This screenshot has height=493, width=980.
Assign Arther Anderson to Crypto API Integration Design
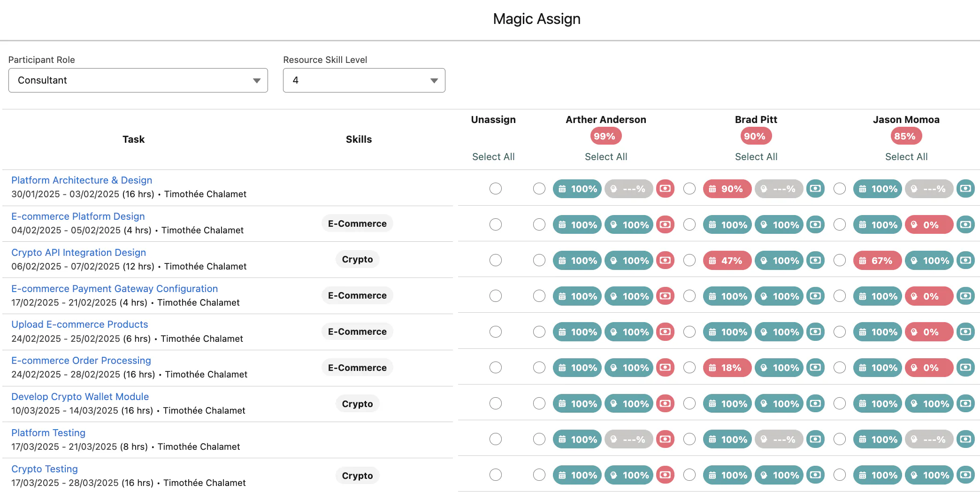(539, 261)
